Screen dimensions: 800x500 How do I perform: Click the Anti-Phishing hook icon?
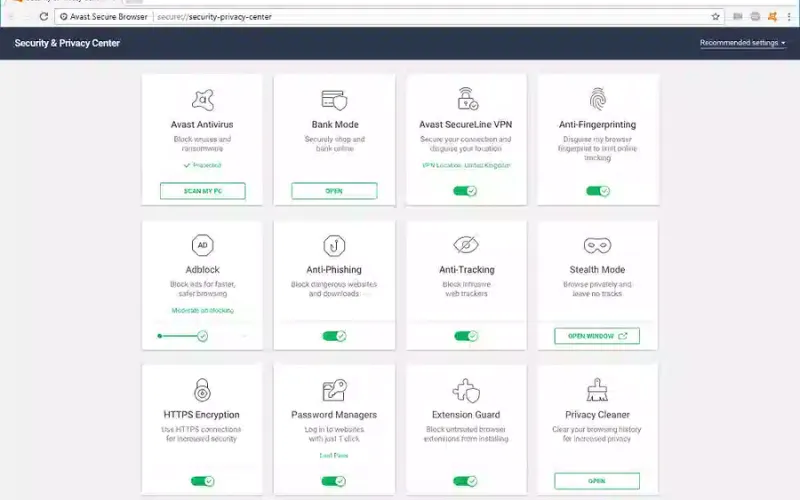334,245
